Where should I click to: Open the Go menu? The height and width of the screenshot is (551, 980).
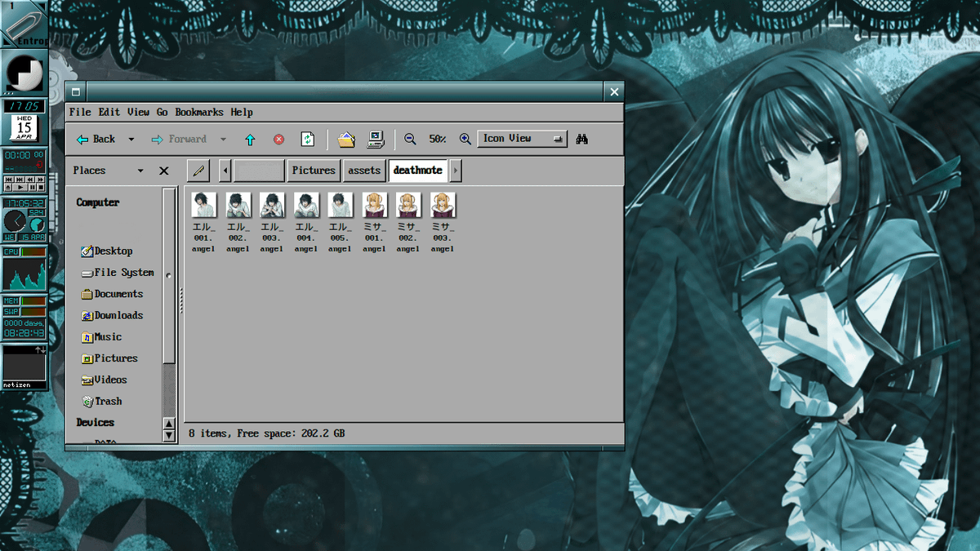[x=162, y=112]
